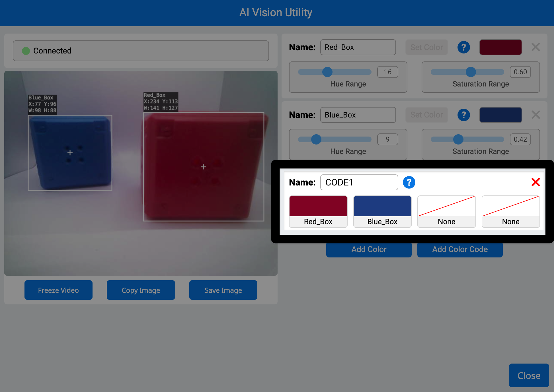
Task: Open the Red_Box color preview swatch
Action: pyautogui.click(x=500, y=47)
